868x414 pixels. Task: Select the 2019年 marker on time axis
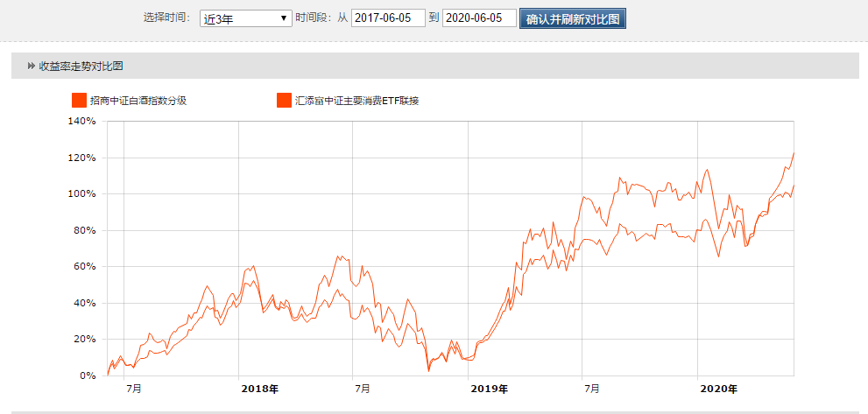coord(490,389)
